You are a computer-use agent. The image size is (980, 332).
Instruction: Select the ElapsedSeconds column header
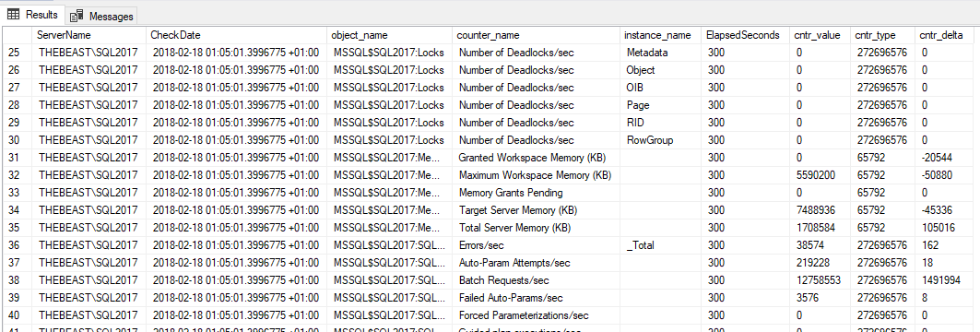[746, 35]
